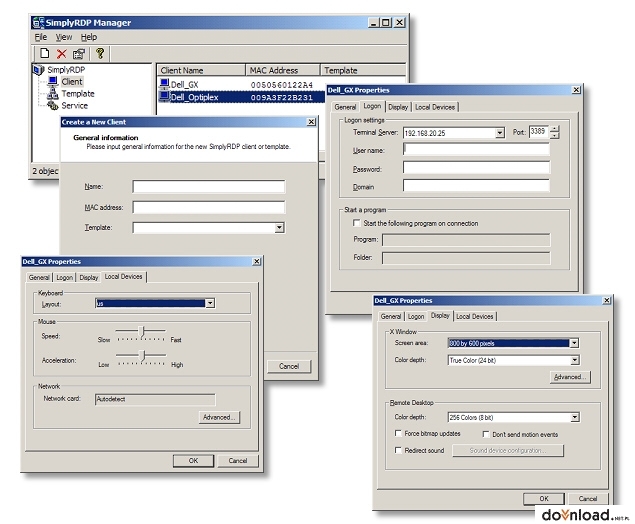The width and height of the screenshot is (635, 524).
Task: Close the Create a New Client dialog
Action: coord(311,121)
